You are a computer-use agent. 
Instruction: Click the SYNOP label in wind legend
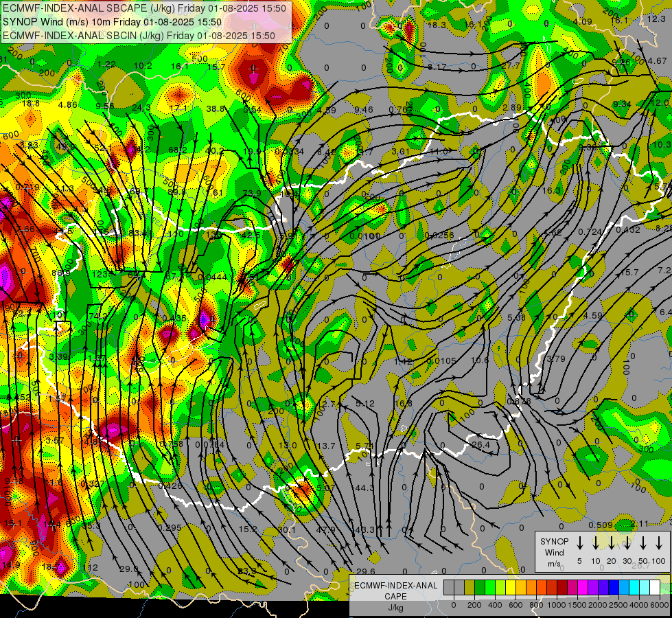click(x=554, y=542)
